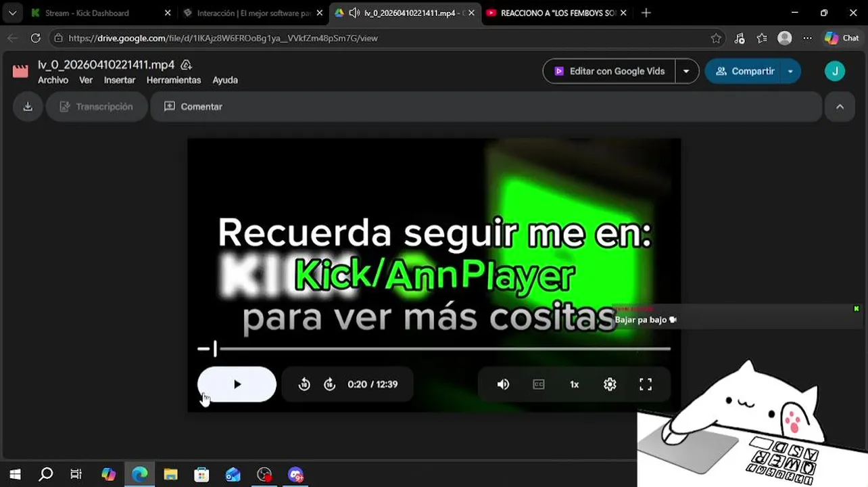Seek on the video progress bar
Screen dimensions: 868x487
click(434, 349)
